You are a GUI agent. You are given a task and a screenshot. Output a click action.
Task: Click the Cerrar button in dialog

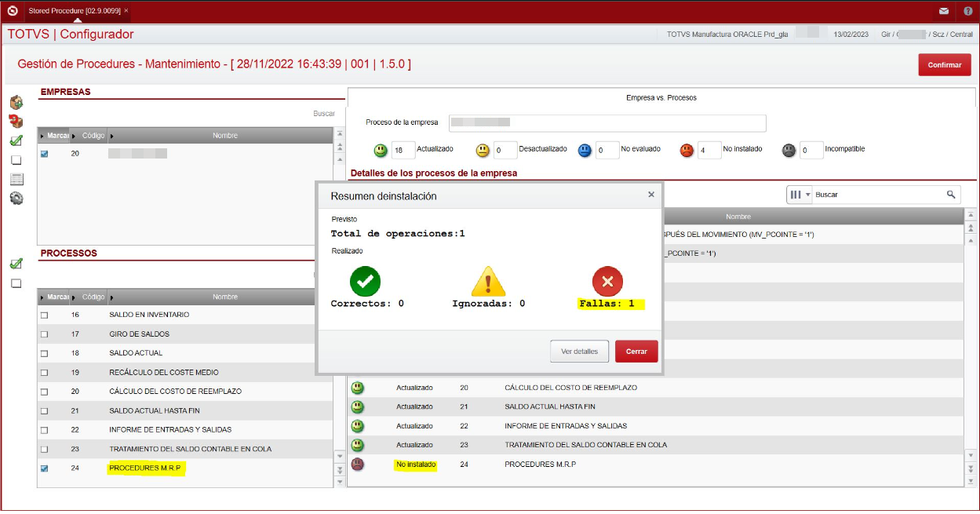(x=636, y=352)
